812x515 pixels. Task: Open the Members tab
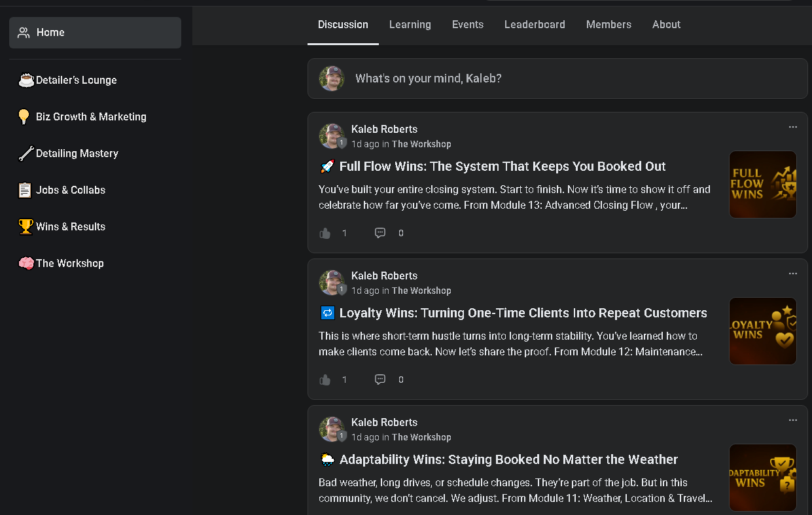tap(609, 24)
